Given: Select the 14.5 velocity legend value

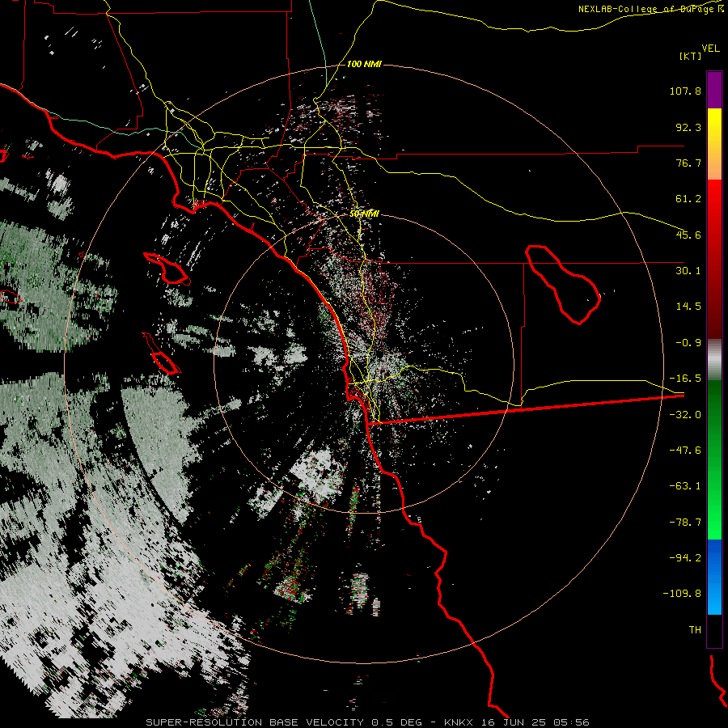Looking at the screenshot, I should click(688, 307).
